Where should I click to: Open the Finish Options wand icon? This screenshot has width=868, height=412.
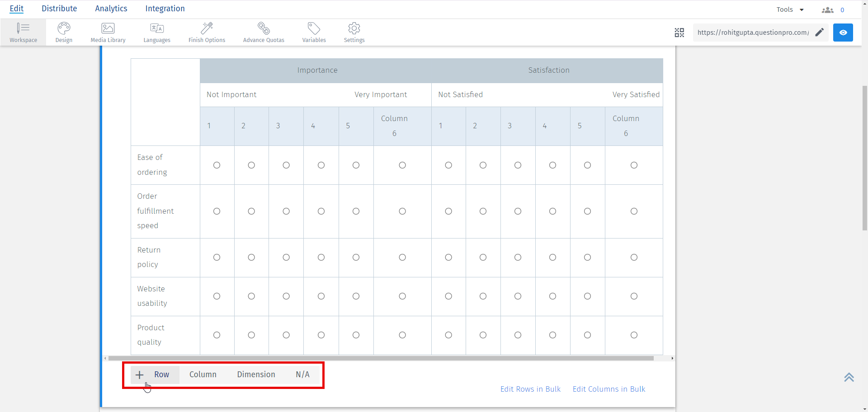pyautogui.click(x=207, y=28)
